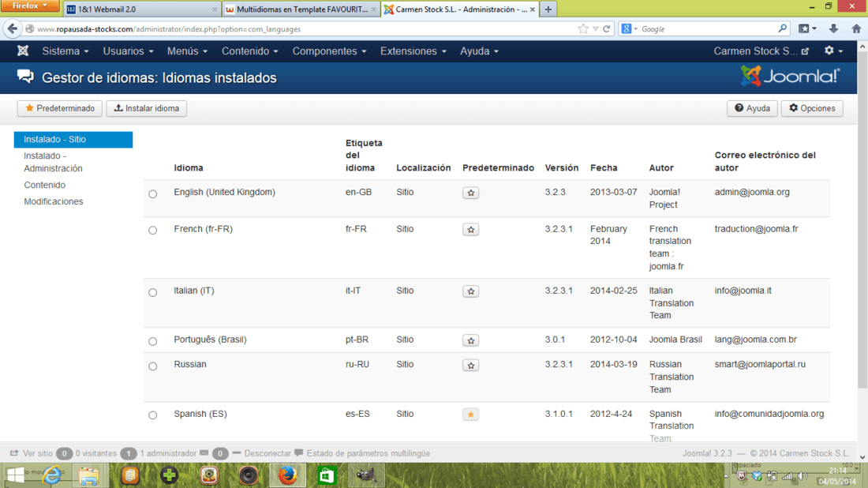Open the Firefox application menu
Viewport: 868px width, 488px height.
pyautogui.click(x=30, y=6)
